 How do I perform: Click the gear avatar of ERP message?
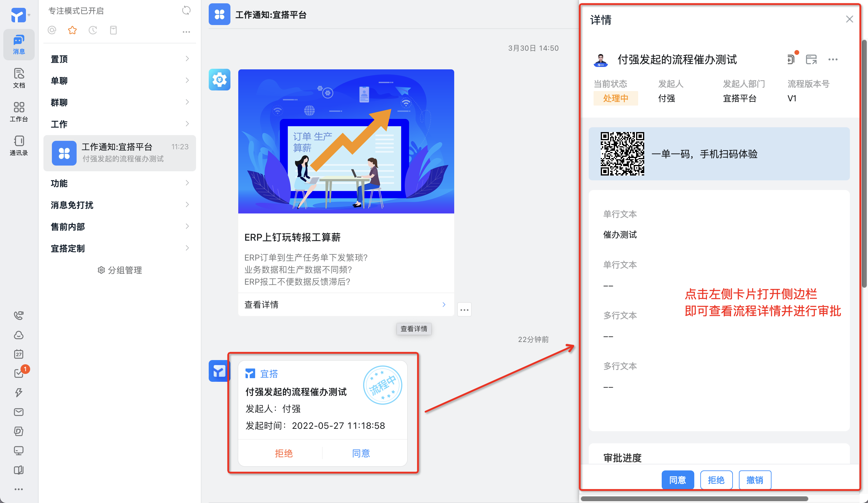point(219,80)
